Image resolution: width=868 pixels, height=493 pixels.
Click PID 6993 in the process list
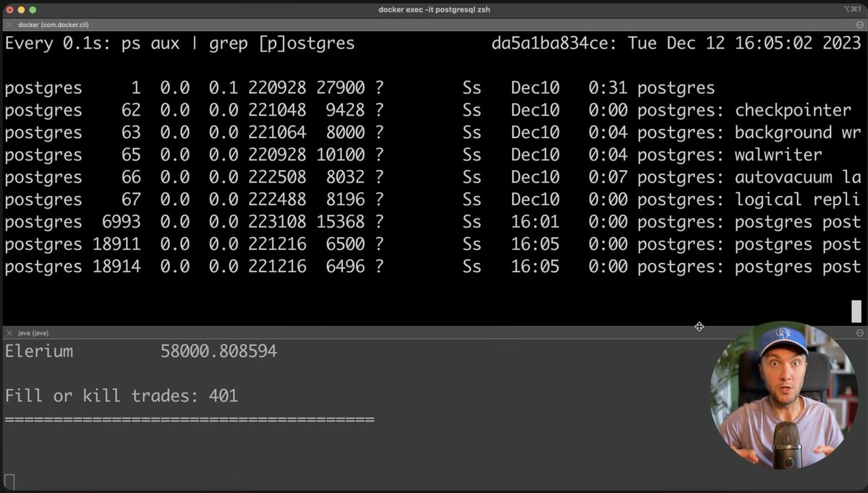122,223
